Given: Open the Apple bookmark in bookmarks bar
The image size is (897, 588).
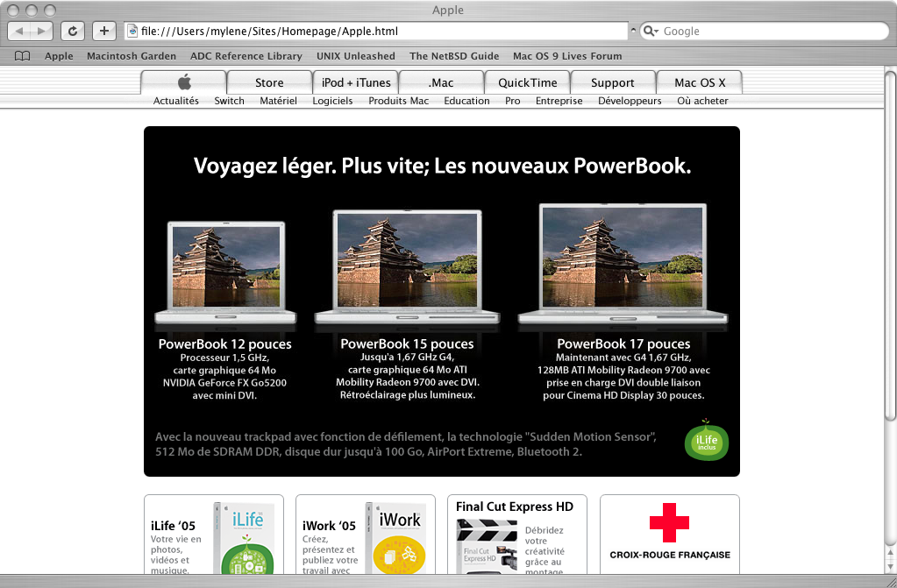Looking at the screenshot, I should [x=59, y=56].
